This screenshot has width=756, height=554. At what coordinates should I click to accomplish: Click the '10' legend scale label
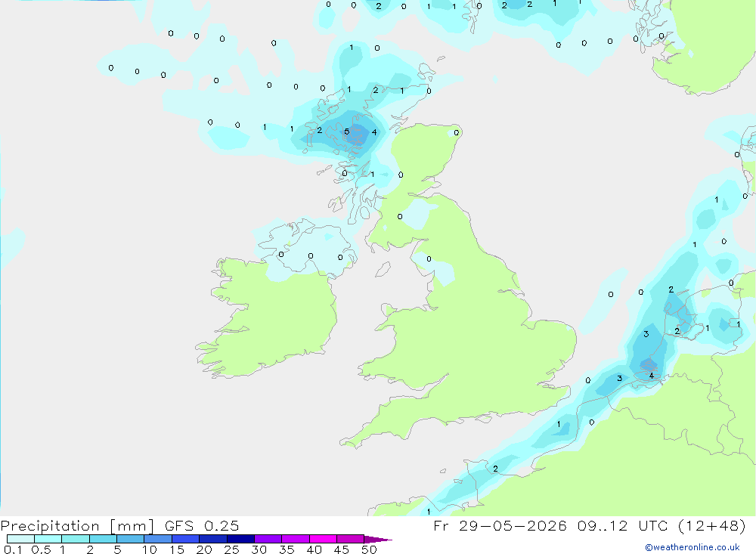coord(150,549)
